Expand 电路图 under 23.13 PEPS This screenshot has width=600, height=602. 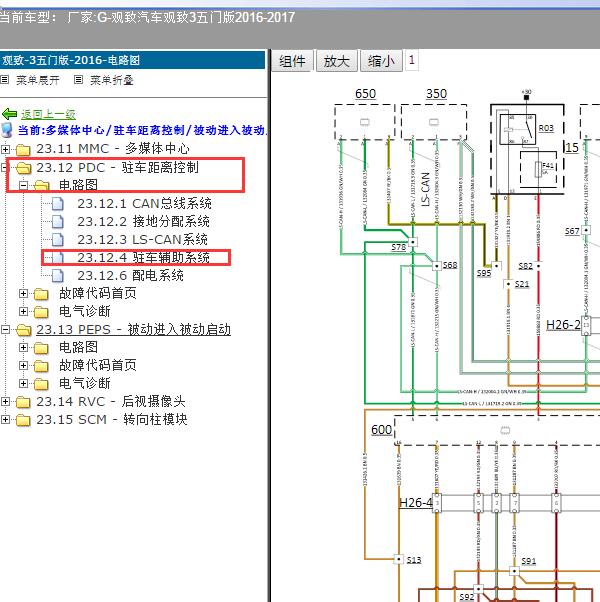(x=23, y=347)
